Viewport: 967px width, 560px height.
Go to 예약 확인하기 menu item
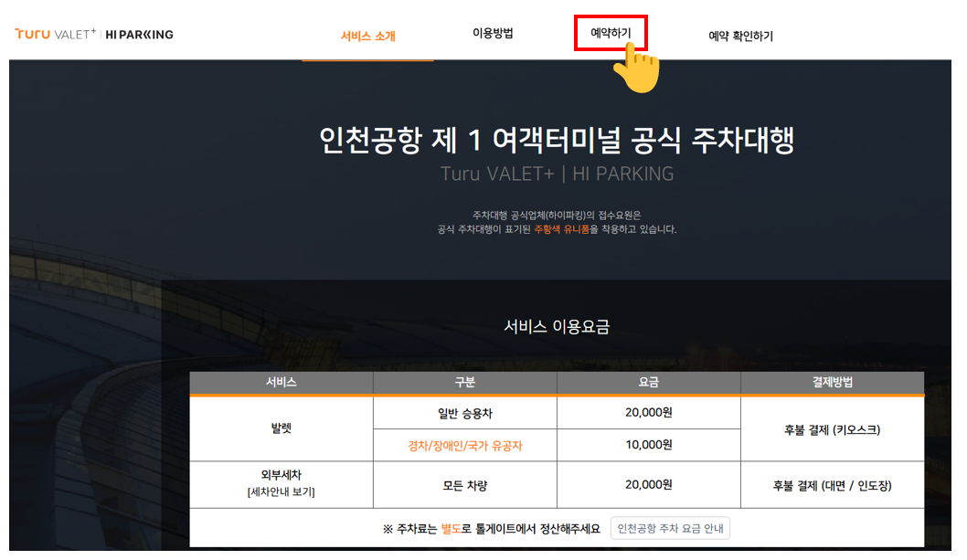tap(740, 37)
